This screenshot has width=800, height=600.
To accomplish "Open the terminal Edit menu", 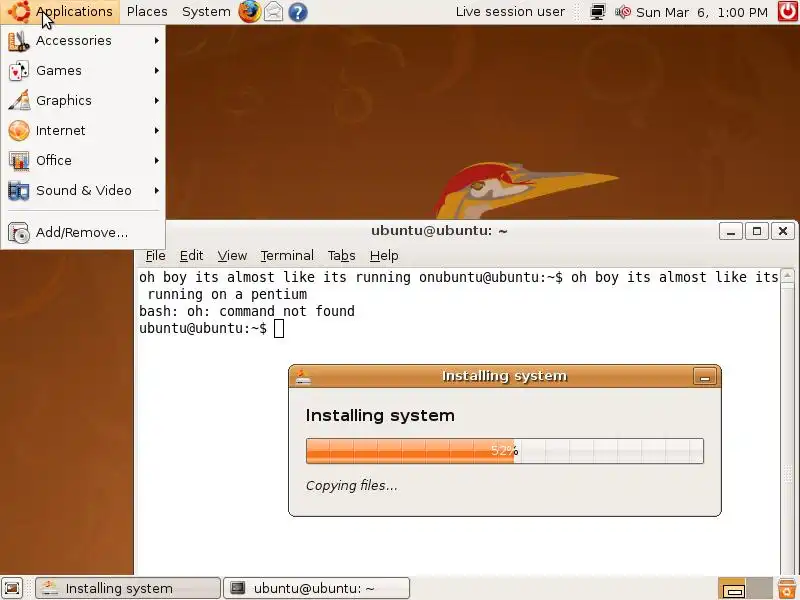I will (191, 256).
